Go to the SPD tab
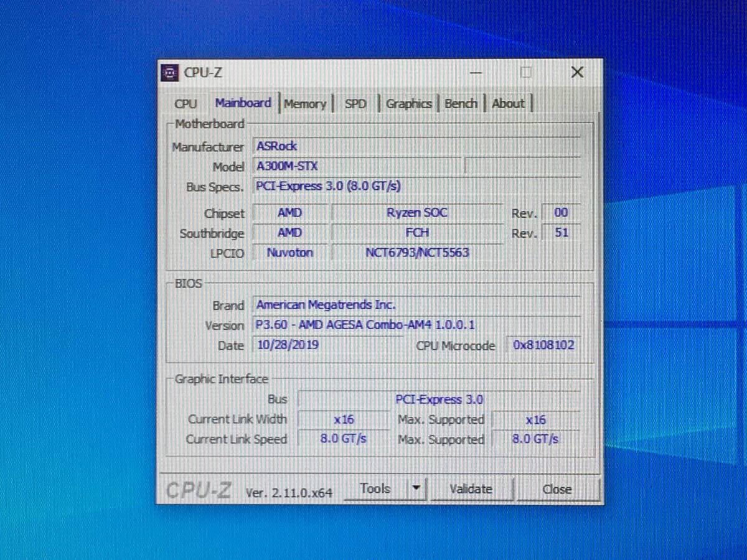Image resolution: width=747 pixels, height=560 pixels. [355, 104]
